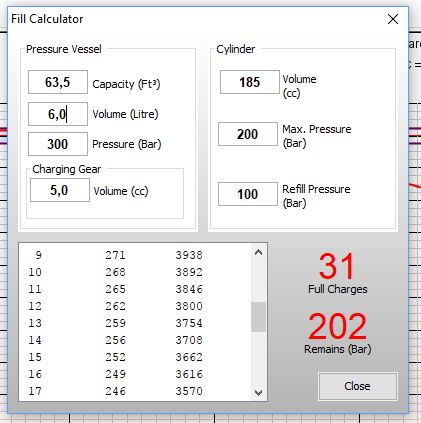Click the results list scroll up arrow
This screenshot has height=423, width=421.
(258, 252)
